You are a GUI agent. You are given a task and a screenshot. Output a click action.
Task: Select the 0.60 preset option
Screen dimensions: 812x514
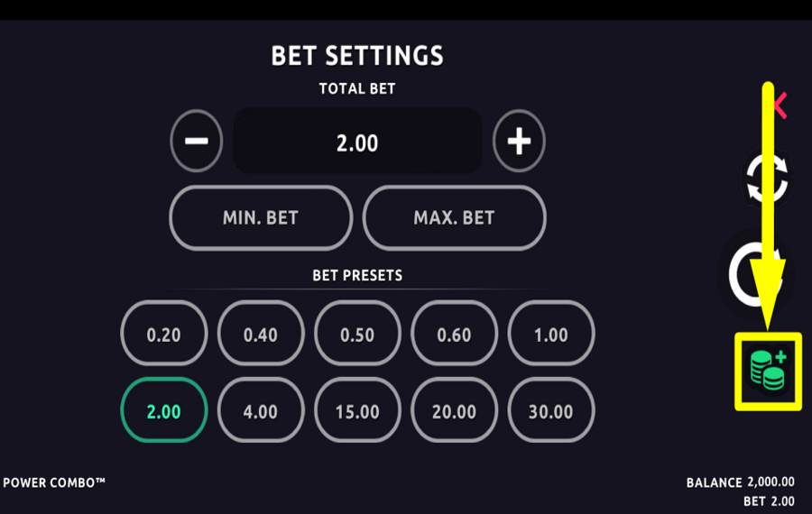pyautogui.click(x=454, y=335)
